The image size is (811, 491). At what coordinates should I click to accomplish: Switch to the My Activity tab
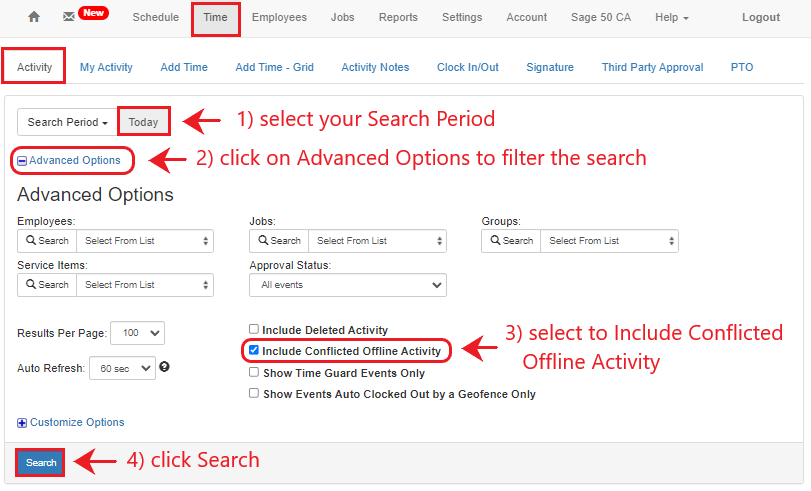click(x=106, y=67)
